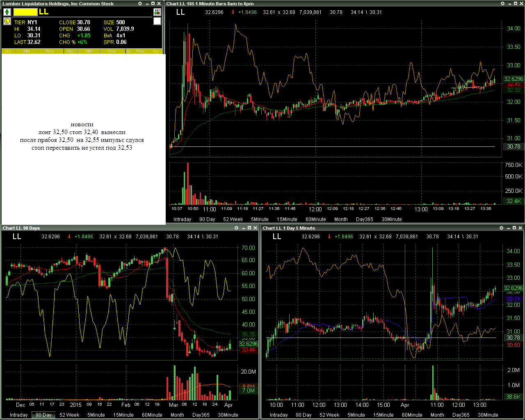Click Month tab in the 5 Minute chart
The width and height of the screenshot is (525, 420).
pyautogui.click(x=437, y=415)
